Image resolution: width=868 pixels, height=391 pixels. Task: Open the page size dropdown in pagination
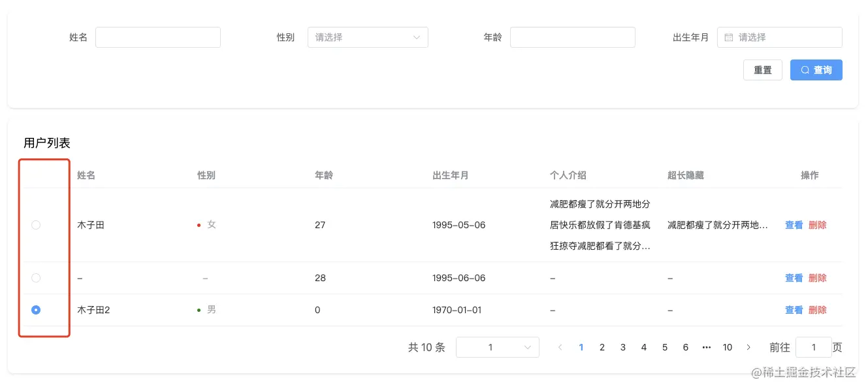(x=498, y=347)
